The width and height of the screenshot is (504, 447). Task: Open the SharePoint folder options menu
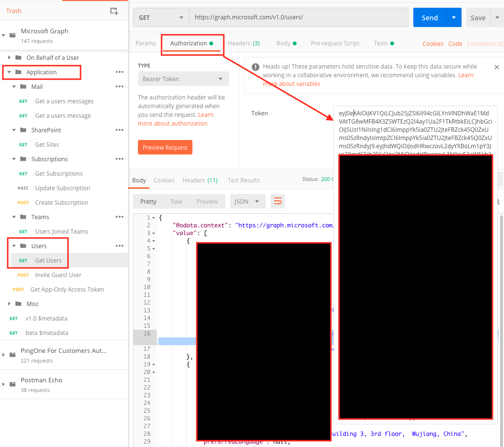click(120, 130)
